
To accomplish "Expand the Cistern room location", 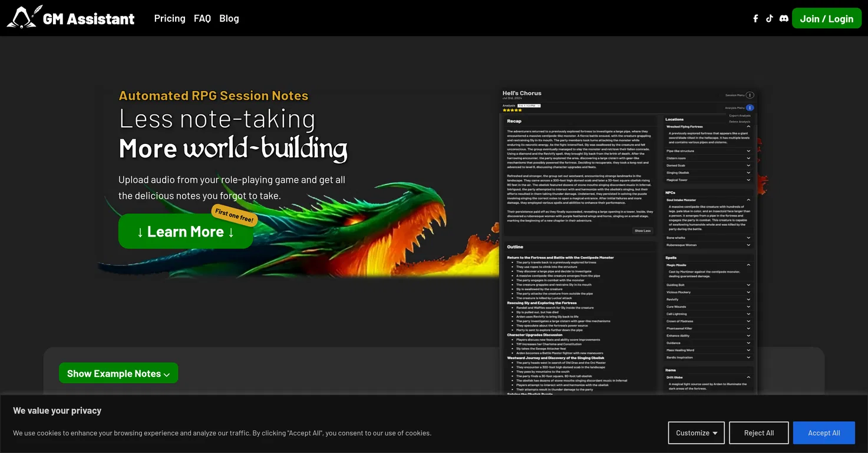I will (748, 158).
